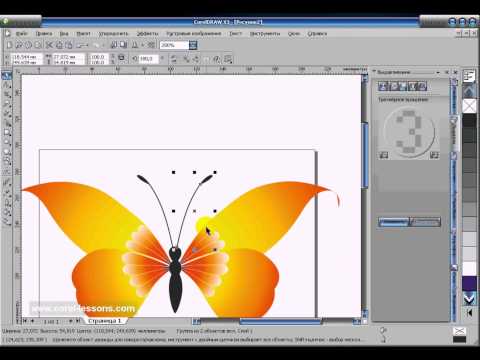Click the Import toolbar icon
The image size is (480, 360).
coord(114,45)
